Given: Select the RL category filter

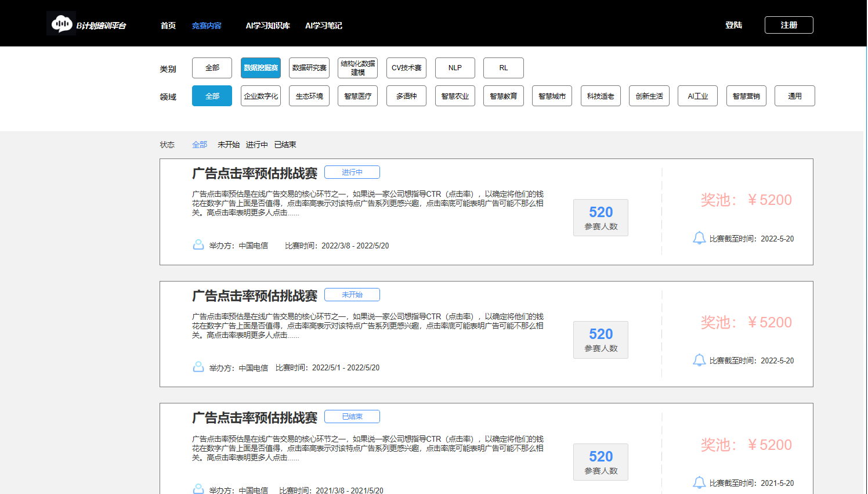Looking at the screenshot, I should click(504, 68).
